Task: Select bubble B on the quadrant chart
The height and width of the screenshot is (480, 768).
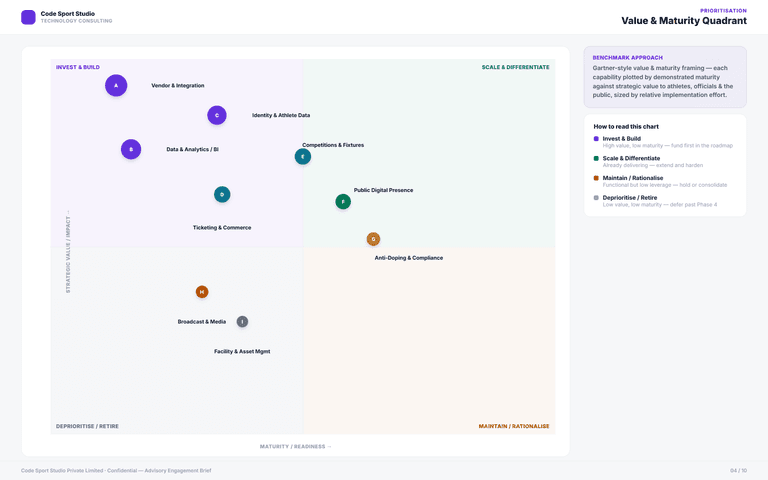Action: [x=131, y=149]
